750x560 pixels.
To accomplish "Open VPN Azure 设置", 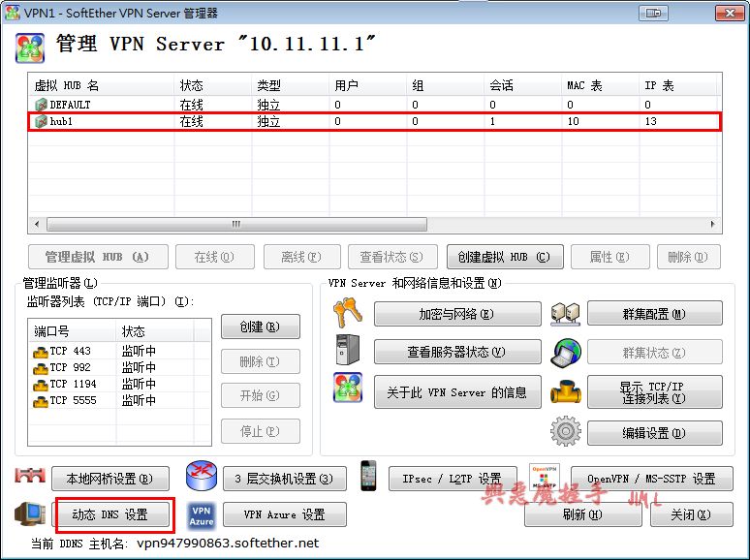I will (x=285, y=514).
